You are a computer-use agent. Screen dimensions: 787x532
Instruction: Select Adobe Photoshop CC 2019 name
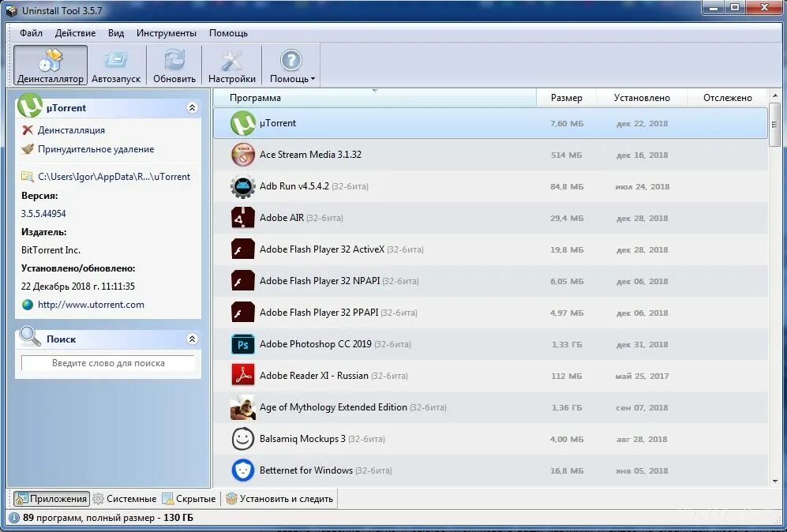pyautogui.click(x=316, y=344)
